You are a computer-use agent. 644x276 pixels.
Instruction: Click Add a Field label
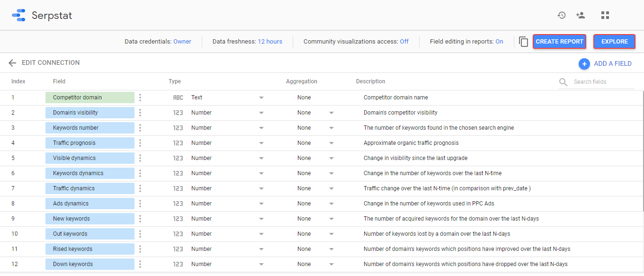click(613, 63)
